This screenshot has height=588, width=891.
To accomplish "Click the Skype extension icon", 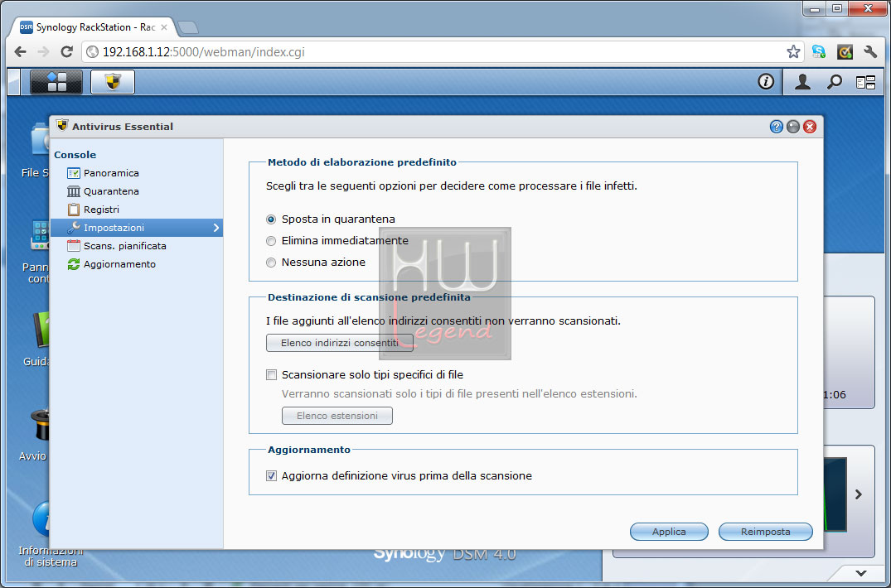I will pyautogui.click(x=819, y=52).
